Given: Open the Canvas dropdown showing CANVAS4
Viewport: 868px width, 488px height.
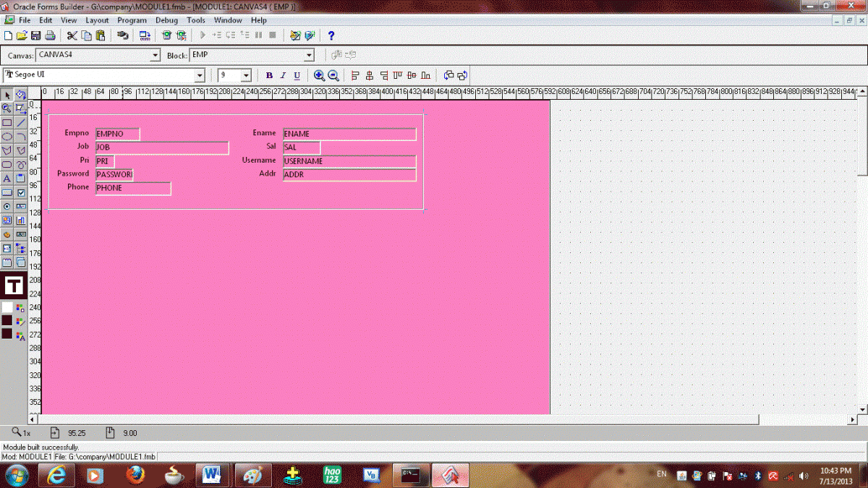Looking at the screenshot, I should pos(155,56).
